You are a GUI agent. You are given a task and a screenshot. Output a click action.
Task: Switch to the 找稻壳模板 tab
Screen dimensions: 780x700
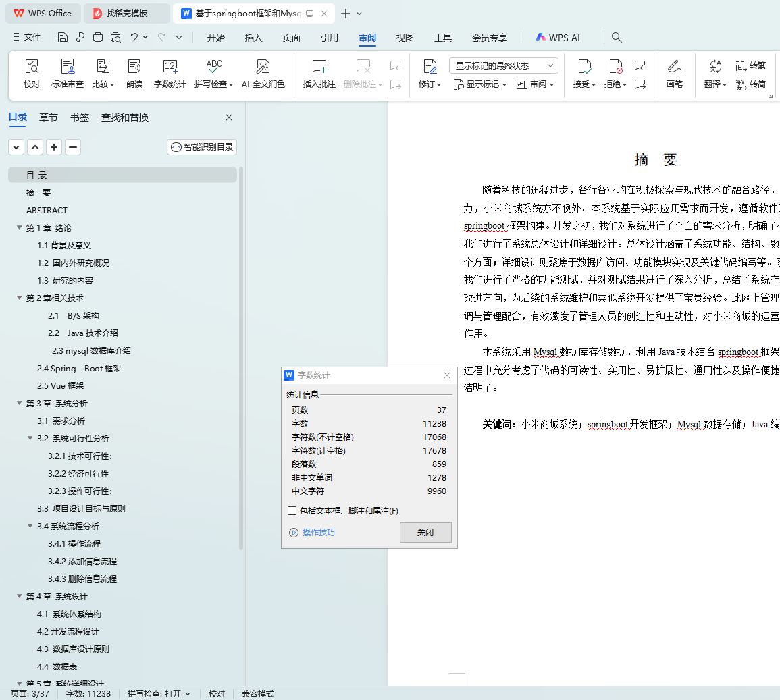126,14
